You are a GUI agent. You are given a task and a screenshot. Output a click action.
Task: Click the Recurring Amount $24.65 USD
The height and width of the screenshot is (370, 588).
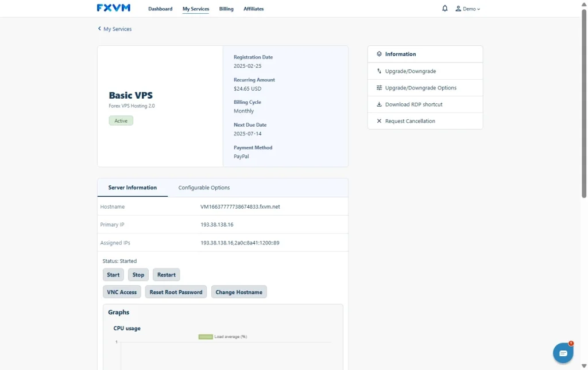point(247,89)
